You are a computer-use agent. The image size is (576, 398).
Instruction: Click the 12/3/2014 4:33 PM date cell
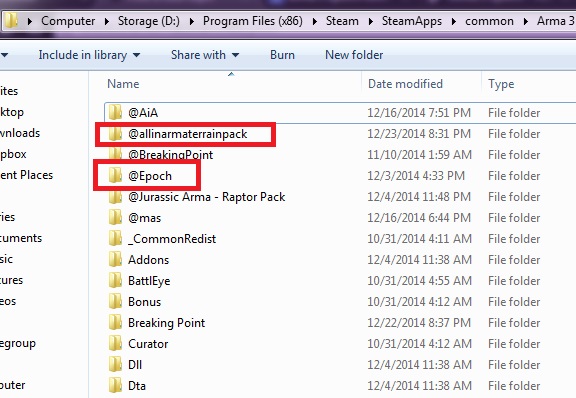click(416, 176)
